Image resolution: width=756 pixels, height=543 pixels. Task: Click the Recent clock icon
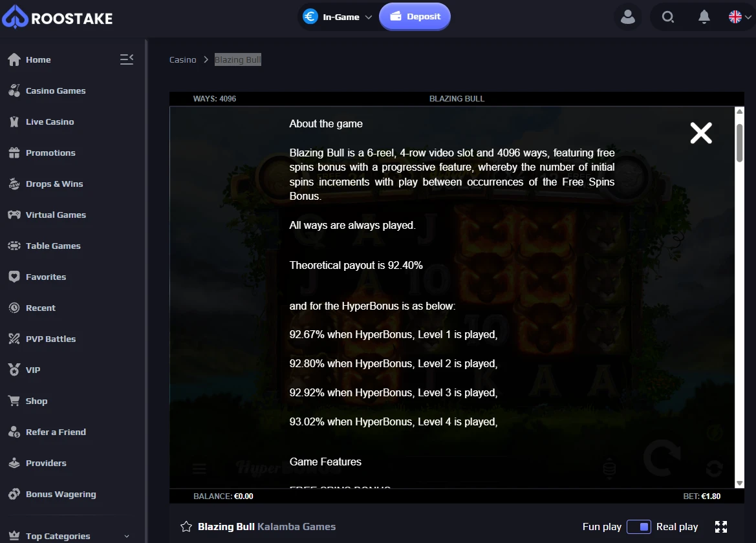tap(14, 308)
